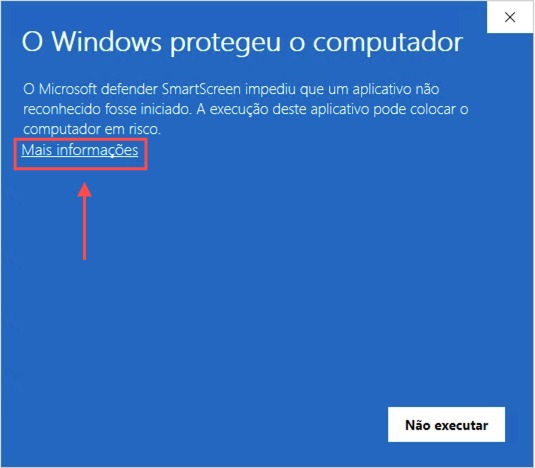This screenshot has width=535, height=468.
Task: Click the 'computador em risco' text line
Action: pos(91,129)
